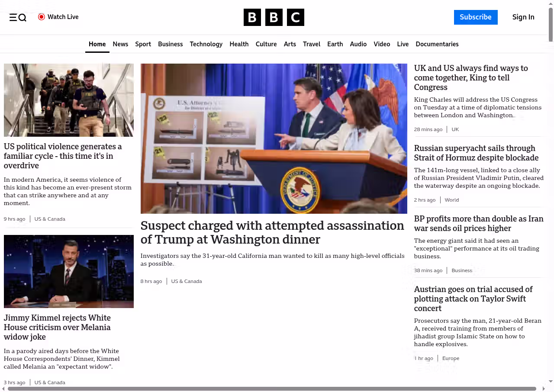Screen dimensions: 554x392
Task: Click the vertical scrollbar up arrow
Action: coord(551,4)
